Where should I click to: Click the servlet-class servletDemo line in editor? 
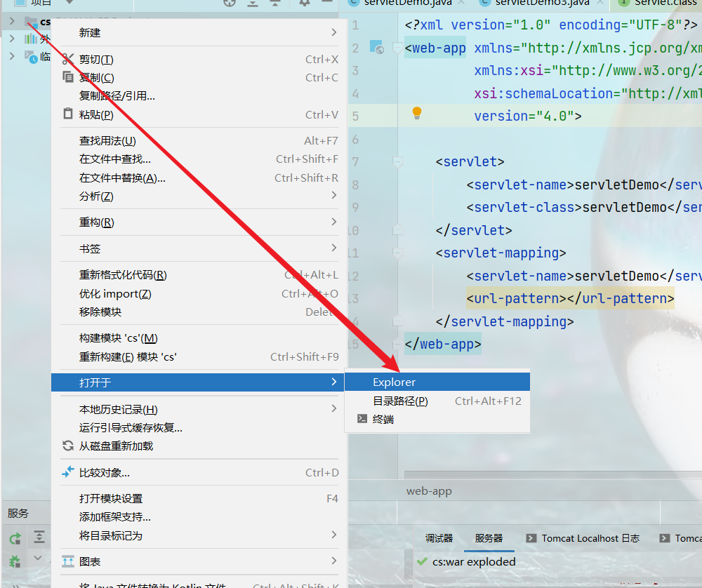(x=583, y=207)
